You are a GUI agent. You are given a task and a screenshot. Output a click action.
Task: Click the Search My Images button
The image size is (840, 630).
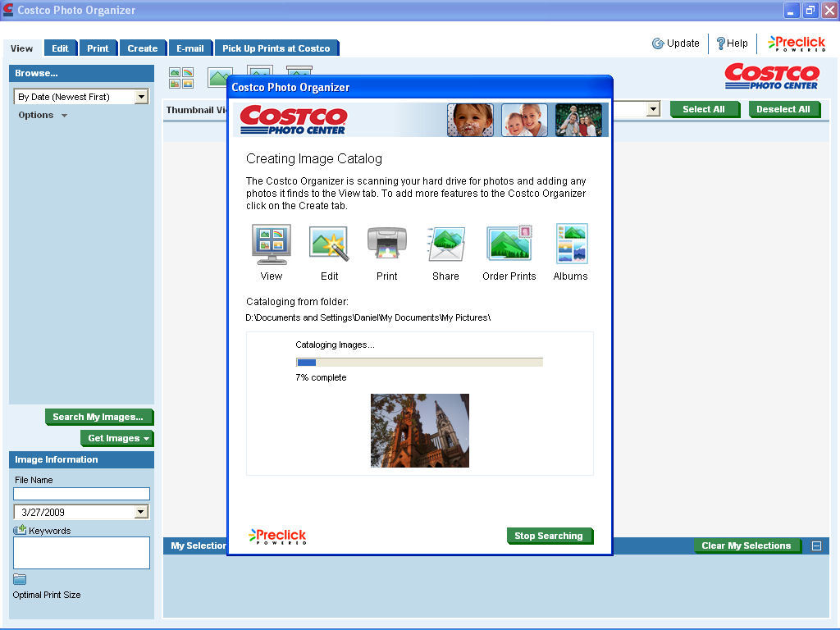(98, 417)
